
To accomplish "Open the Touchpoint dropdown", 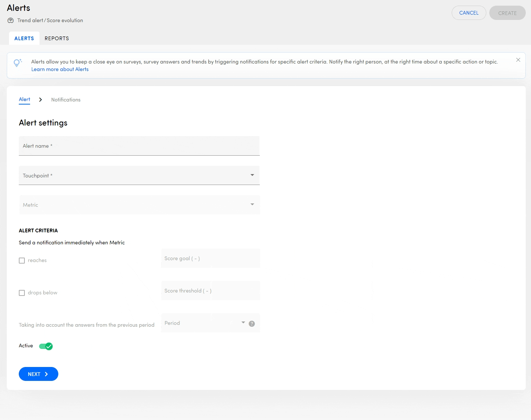I will (139, 175).
